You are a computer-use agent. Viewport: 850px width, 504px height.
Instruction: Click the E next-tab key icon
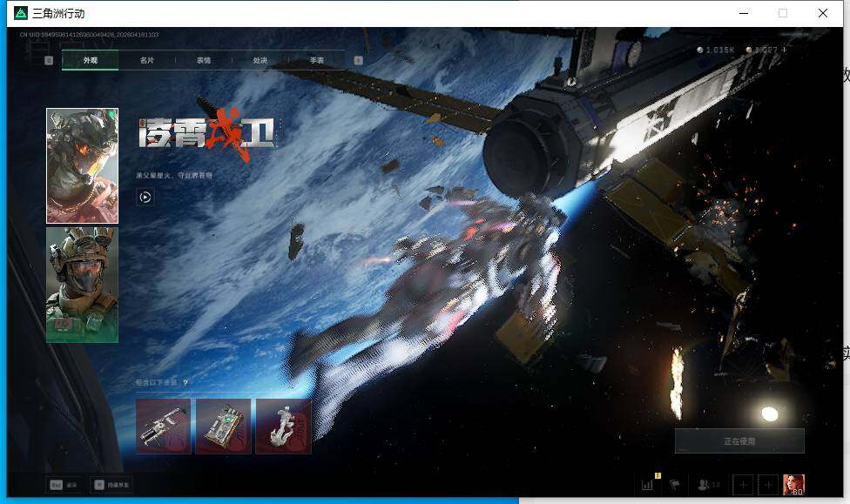[x=358, y=60]
